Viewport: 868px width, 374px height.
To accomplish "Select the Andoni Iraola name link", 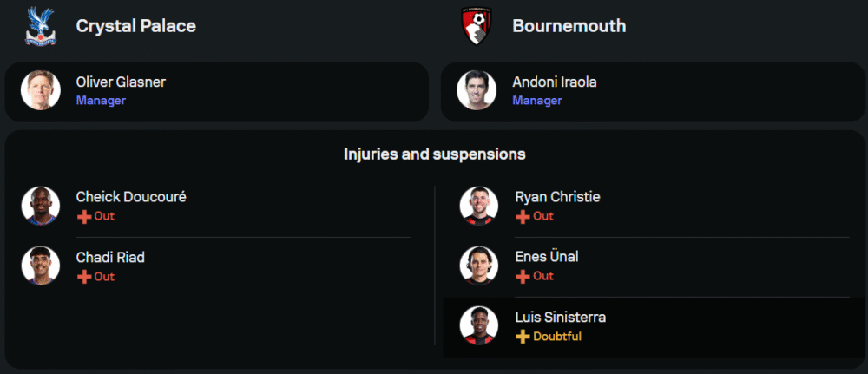I will click(555, 82).
